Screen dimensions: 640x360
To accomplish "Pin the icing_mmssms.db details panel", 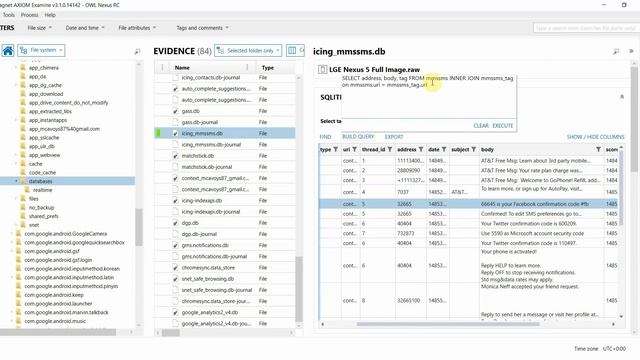I will coord(616,51).
